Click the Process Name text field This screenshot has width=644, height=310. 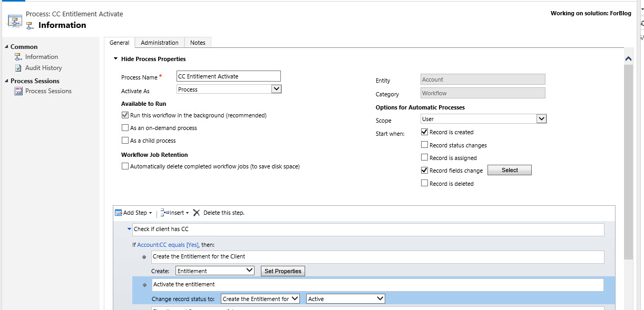click(x=228, y=76)
